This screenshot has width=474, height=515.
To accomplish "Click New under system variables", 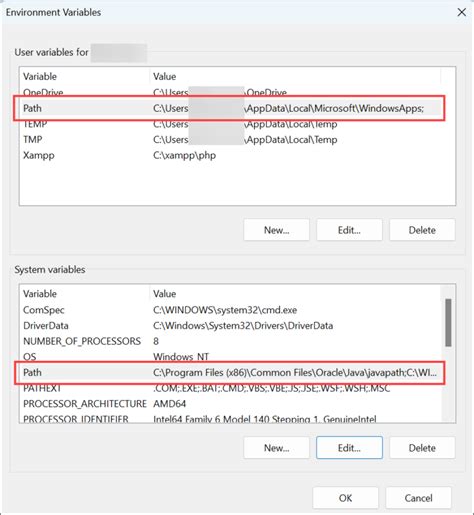I will pyautogui.click(x=276, y=448).
